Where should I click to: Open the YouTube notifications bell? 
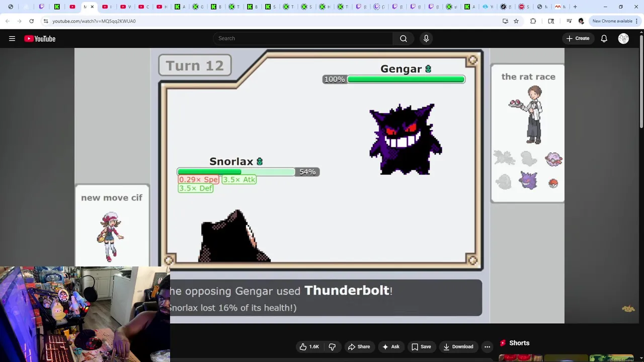[x=604, y=39]
